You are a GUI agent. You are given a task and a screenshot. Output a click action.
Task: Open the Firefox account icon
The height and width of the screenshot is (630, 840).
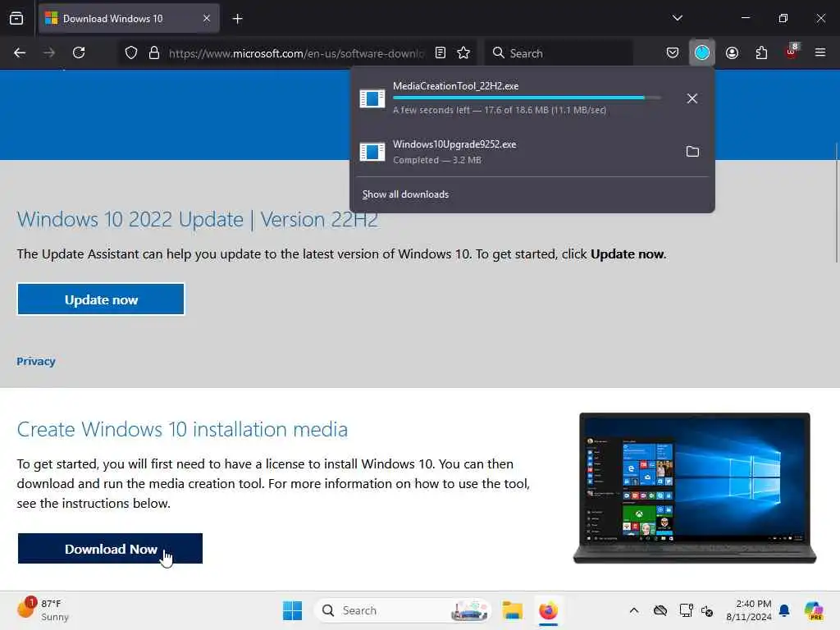tap(732, 52)
